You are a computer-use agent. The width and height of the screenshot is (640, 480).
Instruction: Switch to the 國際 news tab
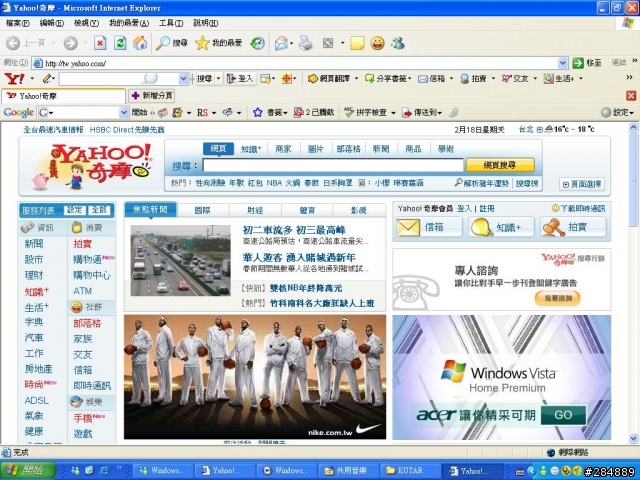click(203, 210)
